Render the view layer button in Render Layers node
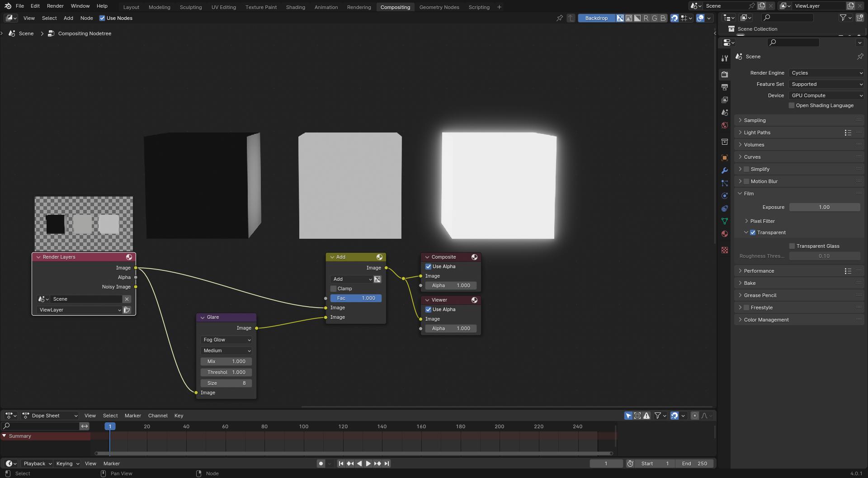The height and width of the screenshot is (478, 868). click(x=127, y=310)
